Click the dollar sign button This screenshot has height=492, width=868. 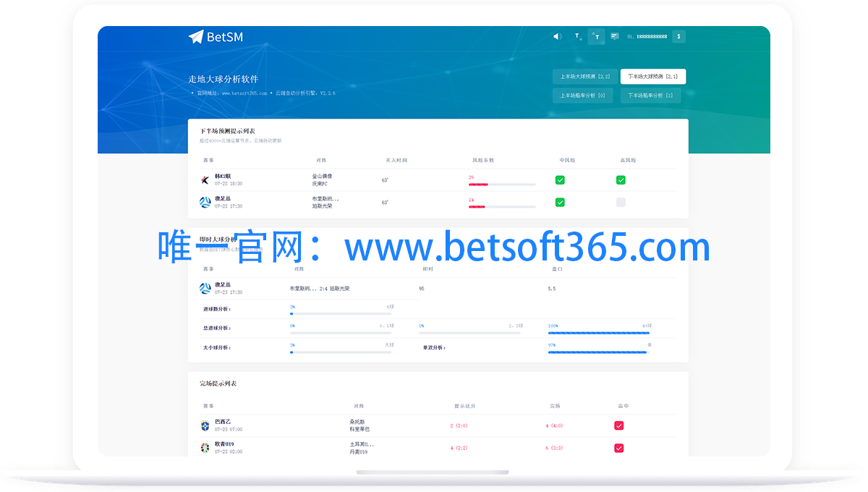(678, 36)
